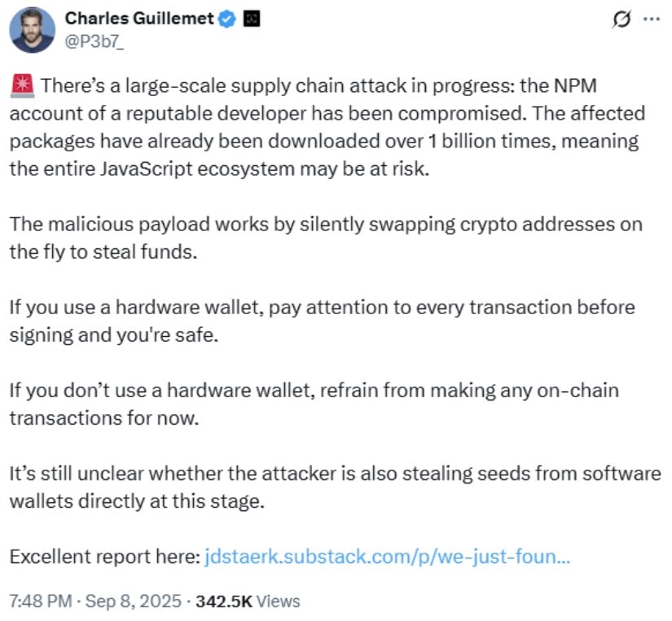The width and height of the screenshot is (672, 621).
Task: Click the black square affiliation badge
Action: tap(252, 19)
